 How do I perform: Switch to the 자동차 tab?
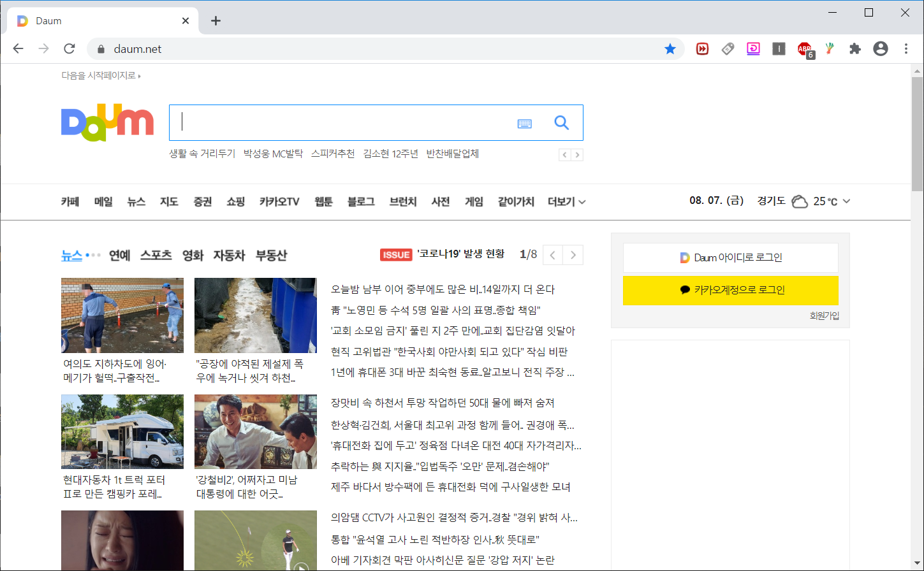point(229,255)
